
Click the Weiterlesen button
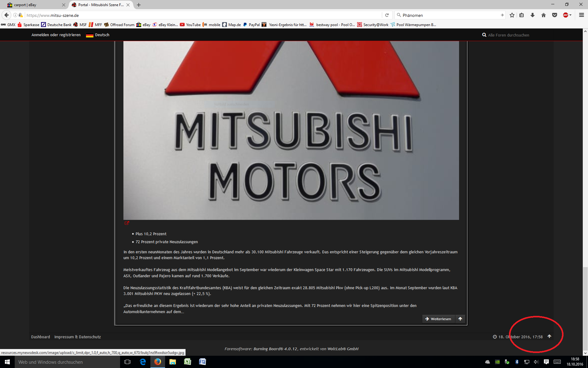click(x=438, y=319)
